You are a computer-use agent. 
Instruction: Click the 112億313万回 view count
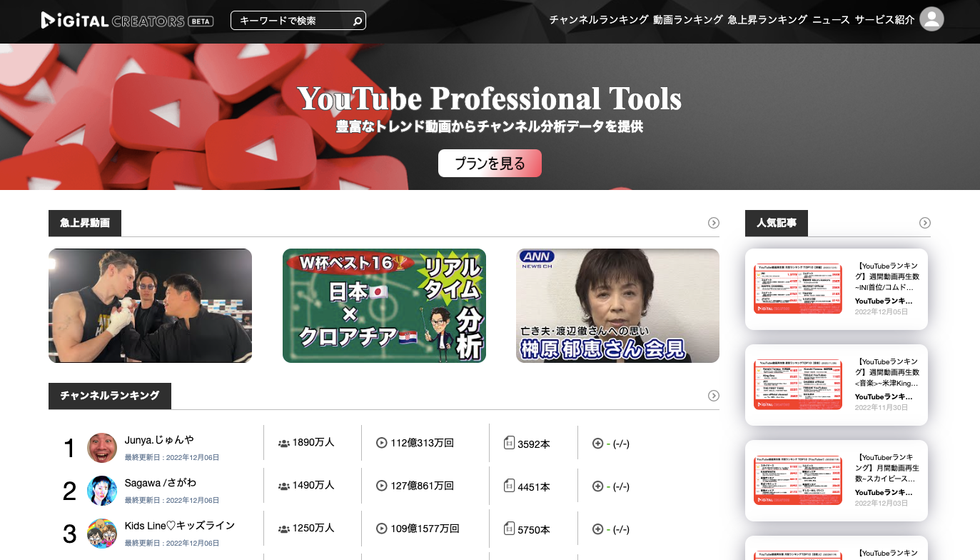423,443
